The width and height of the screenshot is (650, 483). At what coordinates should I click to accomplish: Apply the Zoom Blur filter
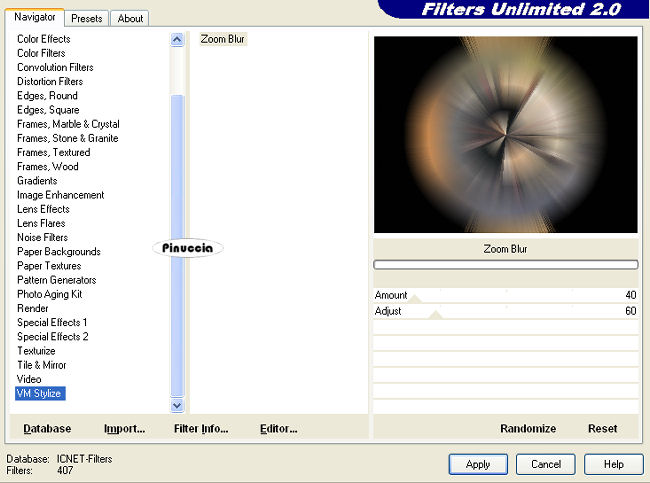click(x=478, y=464)
